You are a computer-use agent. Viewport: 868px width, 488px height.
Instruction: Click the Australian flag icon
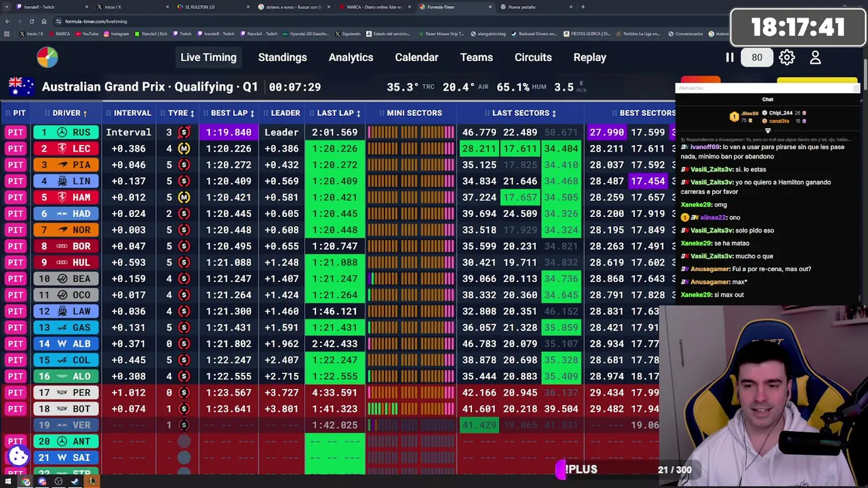[21, 87]
